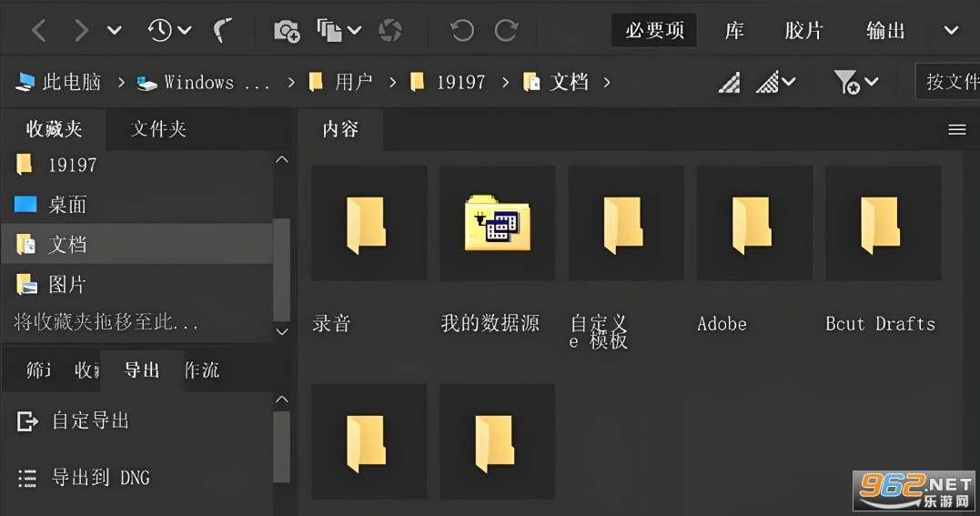Select 19197 in favorites
980x516 pixels.
136,165
